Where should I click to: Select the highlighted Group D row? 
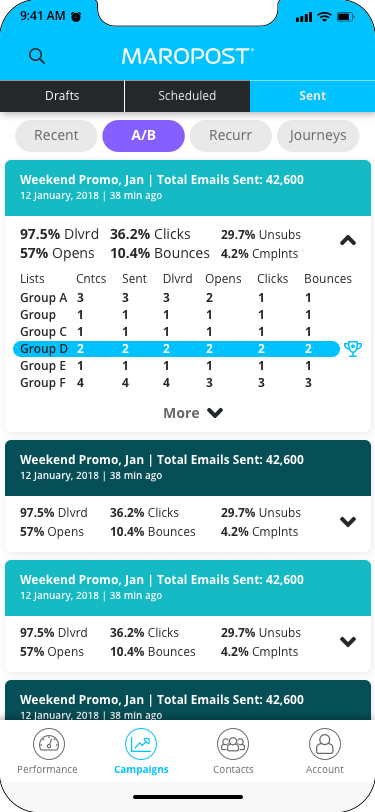(177, 349)
